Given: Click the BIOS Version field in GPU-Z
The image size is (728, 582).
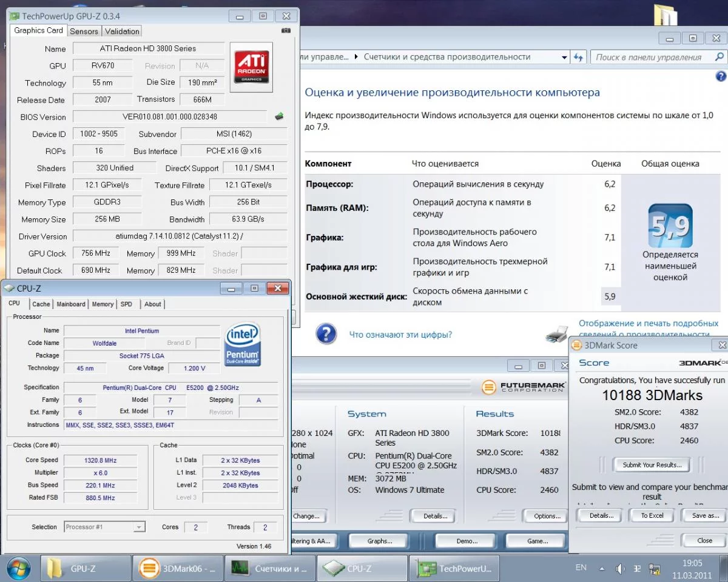Looking at the screenshot, I should [170, 116].
